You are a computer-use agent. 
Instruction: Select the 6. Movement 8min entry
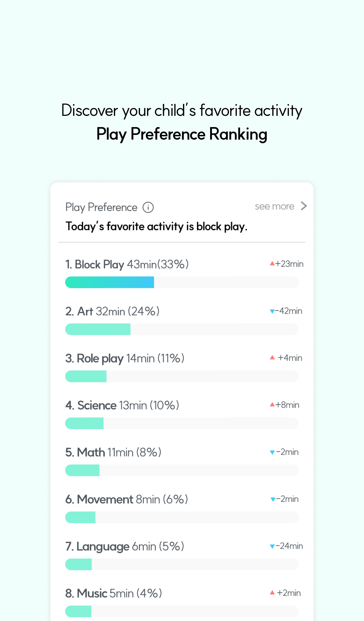tap(127, 500)
